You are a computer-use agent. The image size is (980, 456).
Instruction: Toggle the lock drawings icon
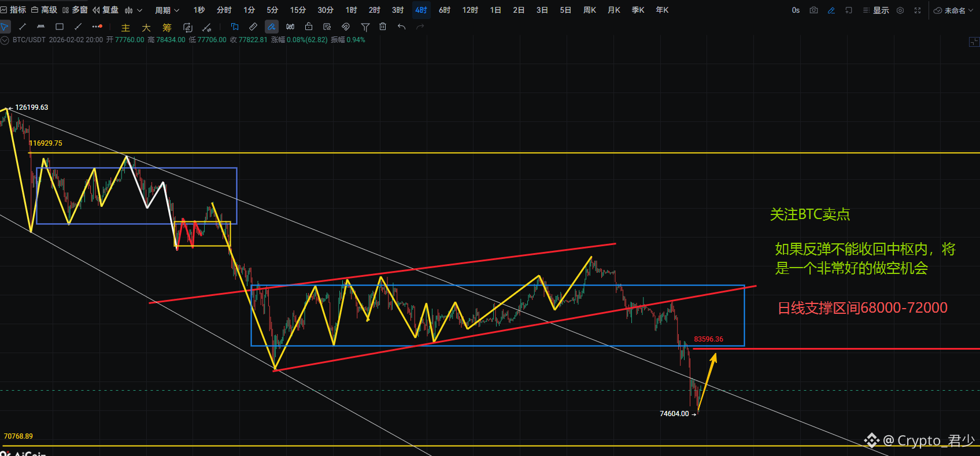(x=309, y=27)
